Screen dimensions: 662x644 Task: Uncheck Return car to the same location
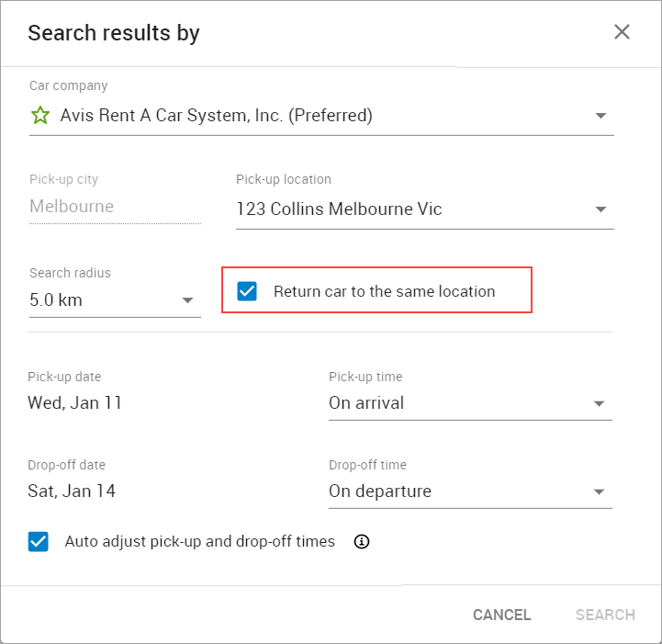247,291
